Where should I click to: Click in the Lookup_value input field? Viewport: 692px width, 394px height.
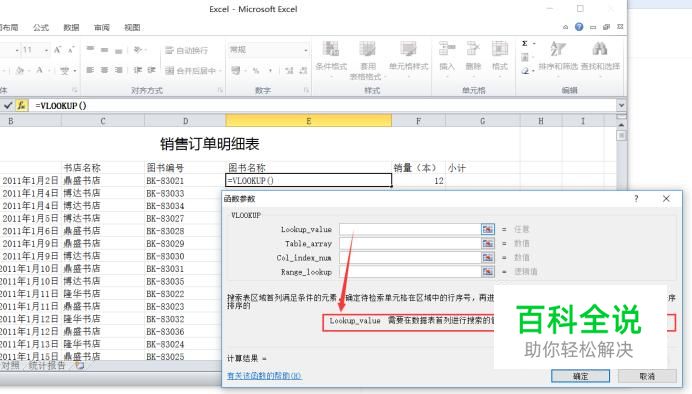[410, 229]
